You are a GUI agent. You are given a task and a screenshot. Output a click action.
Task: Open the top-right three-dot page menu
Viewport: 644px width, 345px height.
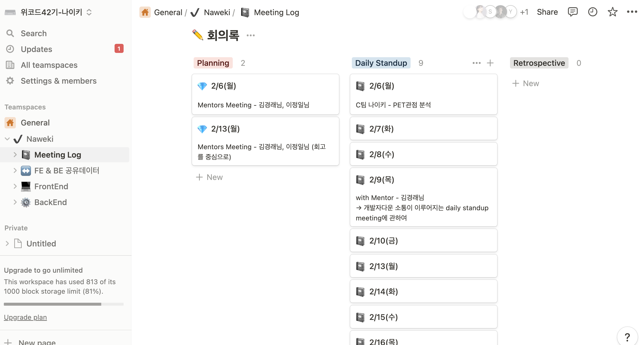pos(632,12)
